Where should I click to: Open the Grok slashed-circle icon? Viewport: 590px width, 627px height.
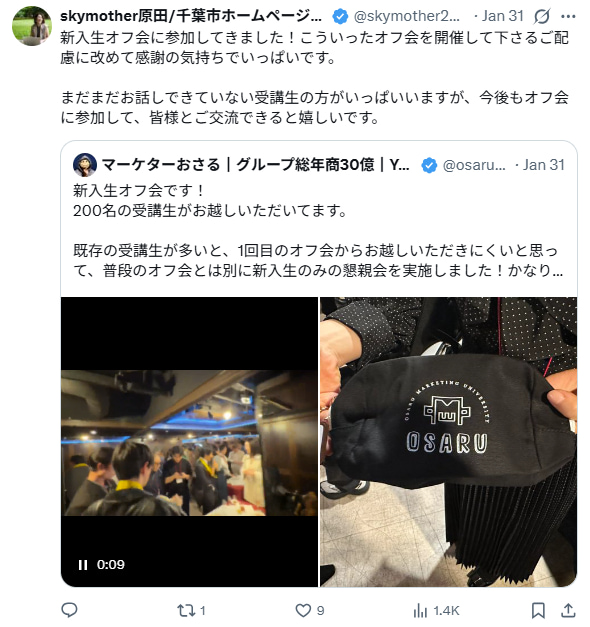tap(542, 16)
